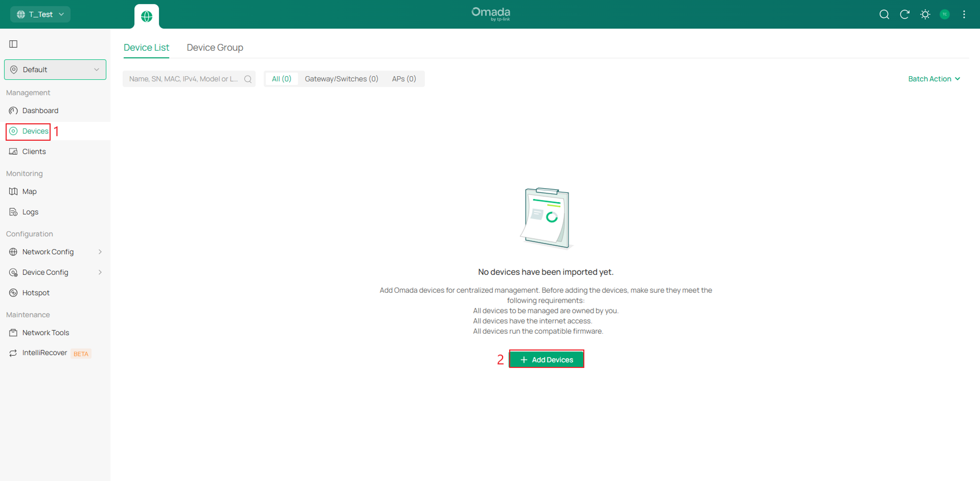Click 'No devices have been imported yet.' text
The height and width of the screenshot is (481, 980).
[x=545, y=272]
